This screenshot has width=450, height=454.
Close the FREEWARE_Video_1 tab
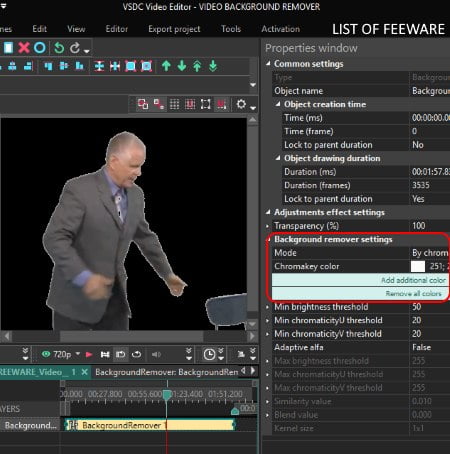point(85,372)
